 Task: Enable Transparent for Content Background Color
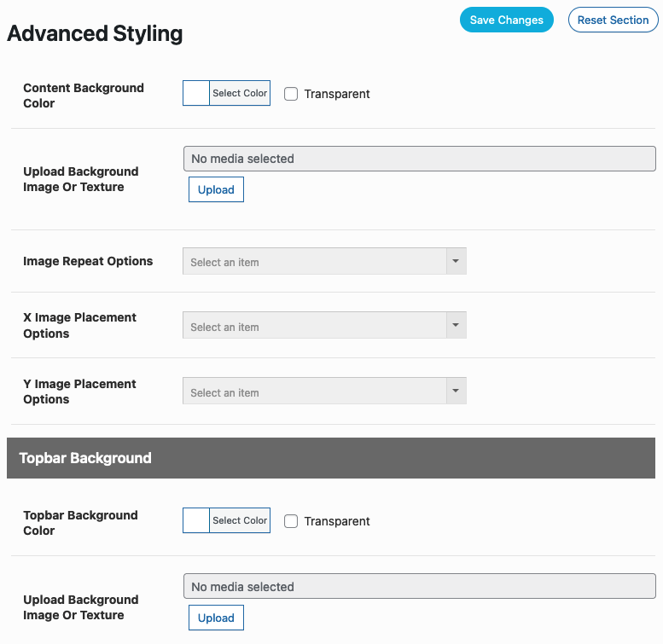point(291,94)
